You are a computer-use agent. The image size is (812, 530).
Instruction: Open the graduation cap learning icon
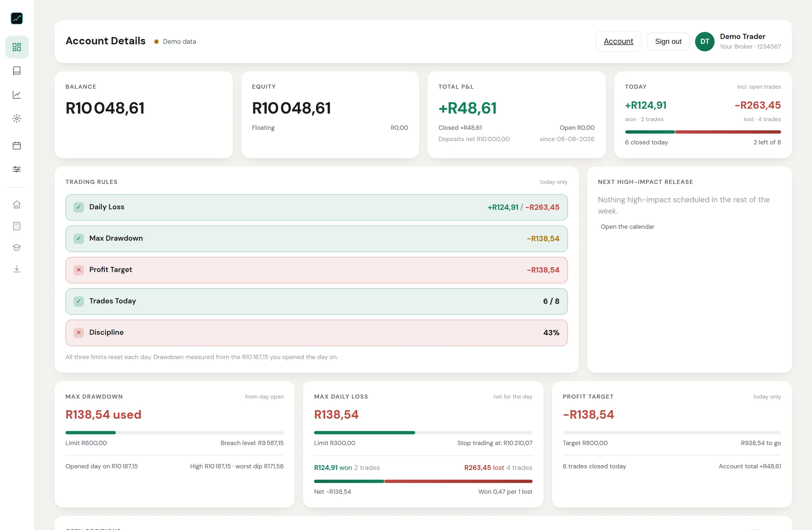tap(17, 247)
